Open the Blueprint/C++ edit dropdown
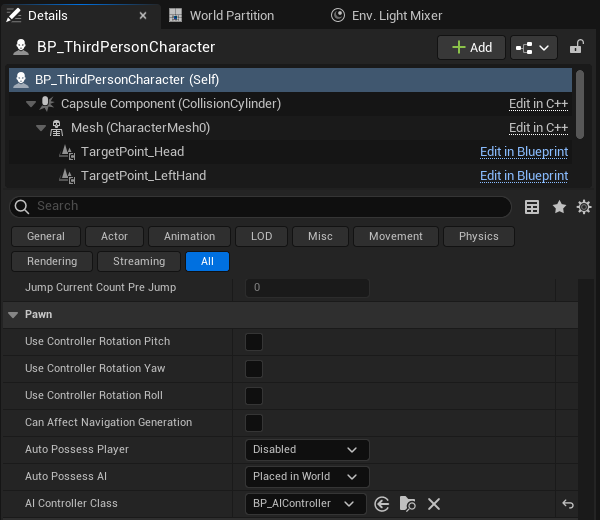 533,48
